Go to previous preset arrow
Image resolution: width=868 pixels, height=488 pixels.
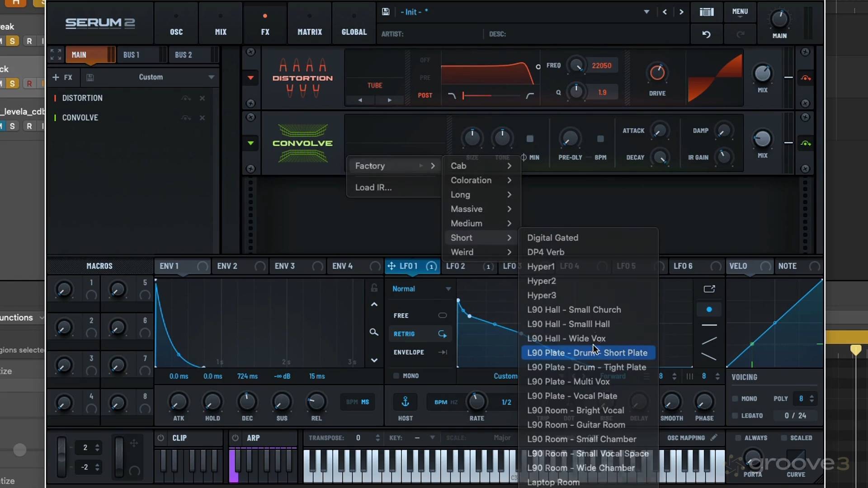point(665,12)
